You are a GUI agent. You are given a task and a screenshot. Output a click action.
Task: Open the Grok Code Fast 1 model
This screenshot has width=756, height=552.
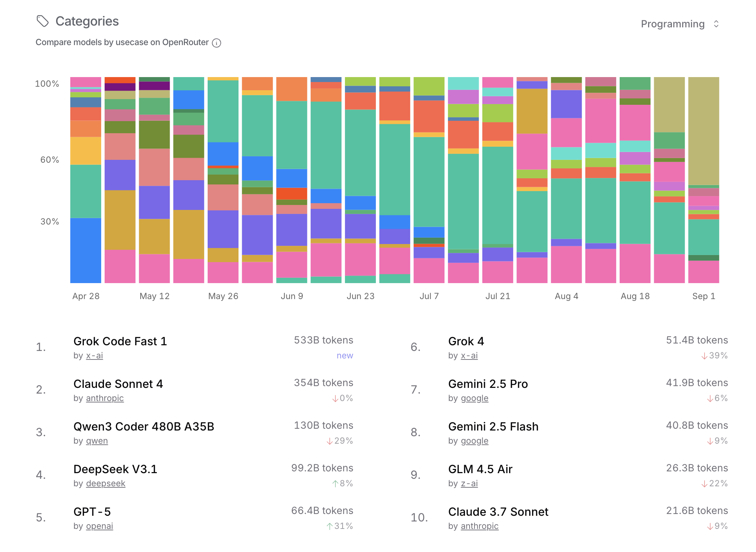120,341
